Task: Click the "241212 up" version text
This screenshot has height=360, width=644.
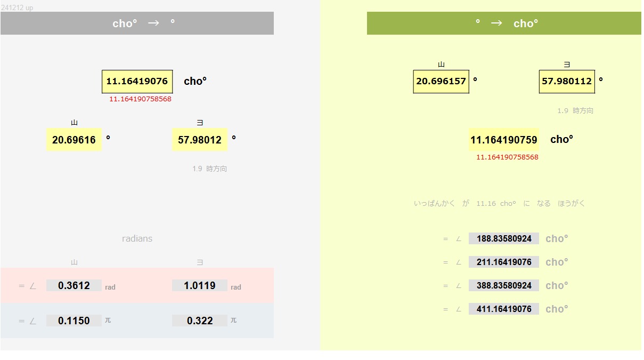Action: pos(17,8)
